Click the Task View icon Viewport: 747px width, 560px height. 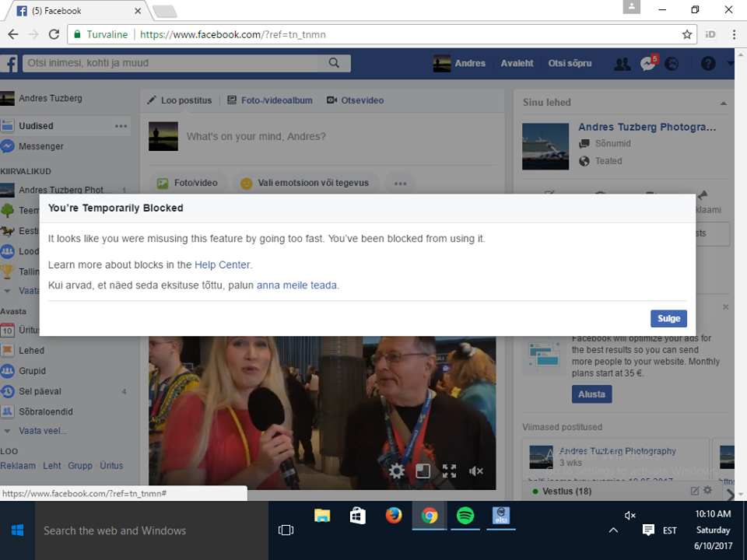pos(286,530)
